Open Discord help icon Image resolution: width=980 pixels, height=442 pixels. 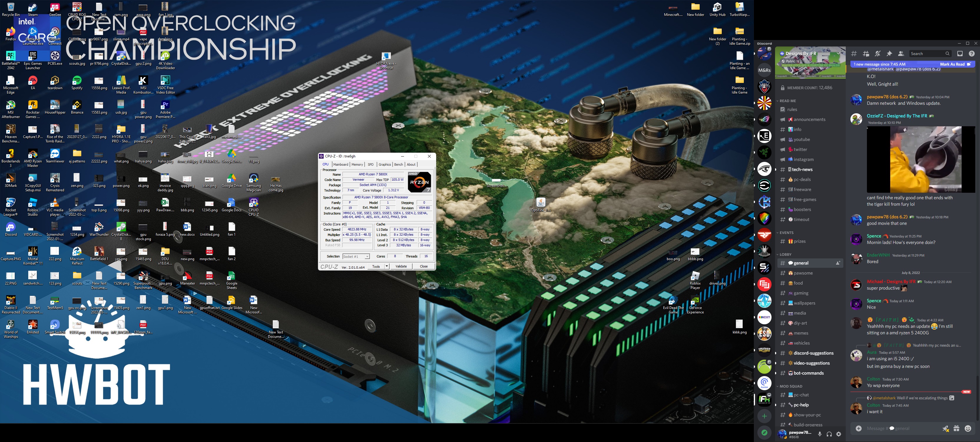click(972, 54)
